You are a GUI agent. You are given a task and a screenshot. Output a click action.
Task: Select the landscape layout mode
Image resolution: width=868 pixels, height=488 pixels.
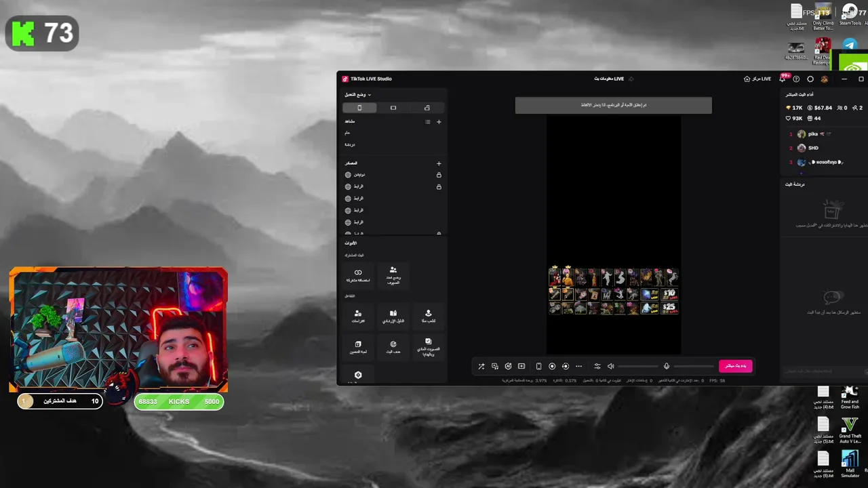pyautogui.click(x=393, y=108)
